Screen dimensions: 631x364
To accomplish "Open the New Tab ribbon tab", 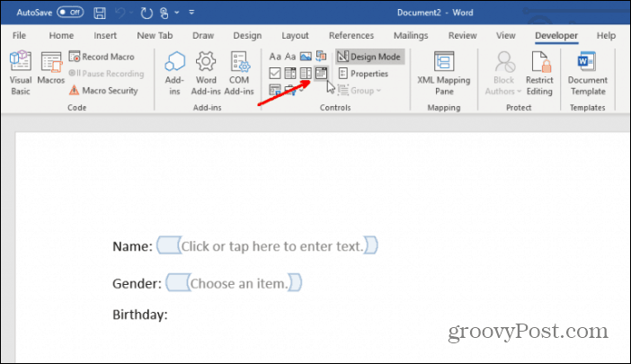I will click(155, 35).
